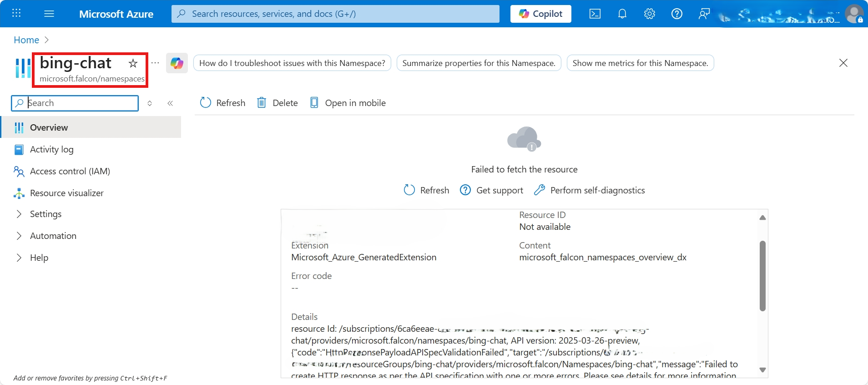Click Open in mobile
The image size is (868, 385).
(x=348, y=103)
